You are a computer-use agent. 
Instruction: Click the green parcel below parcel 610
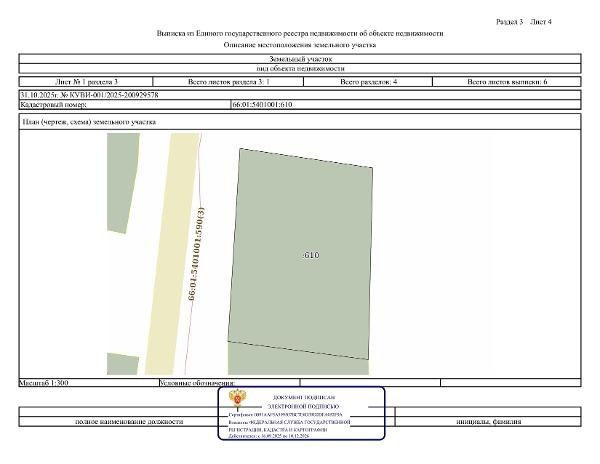pos(298,358)
